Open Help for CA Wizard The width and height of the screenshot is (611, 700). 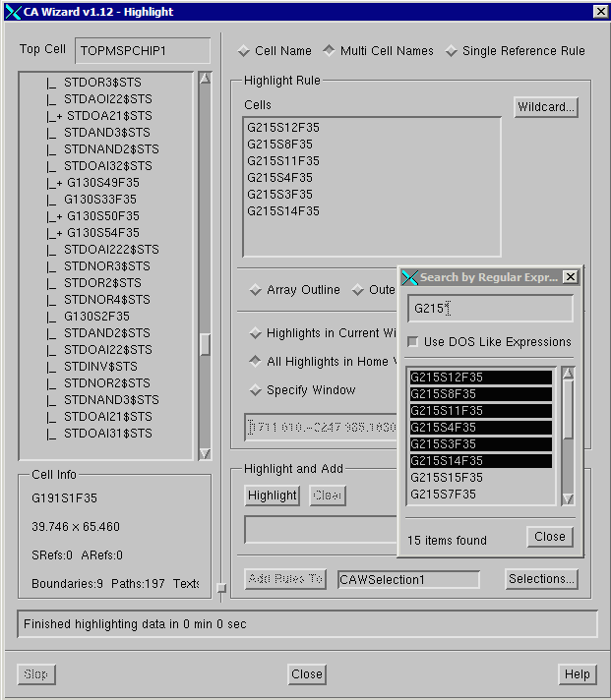pos(577,674)
